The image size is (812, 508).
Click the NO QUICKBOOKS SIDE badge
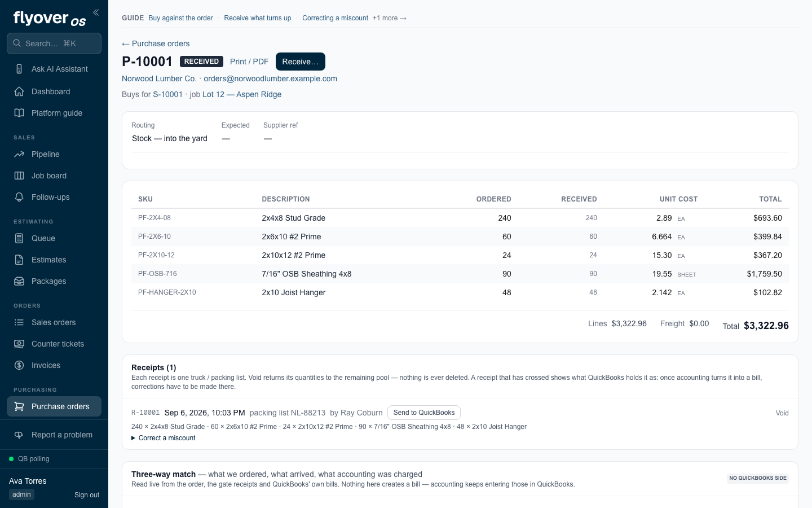coord(758,478)
